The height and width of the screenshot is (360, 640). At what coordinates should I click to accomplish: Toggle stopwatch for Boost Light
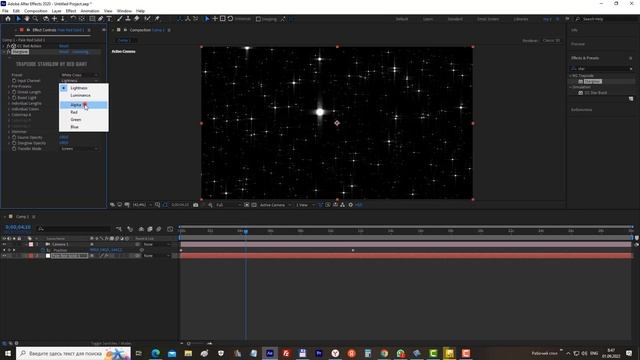point(14,98)
